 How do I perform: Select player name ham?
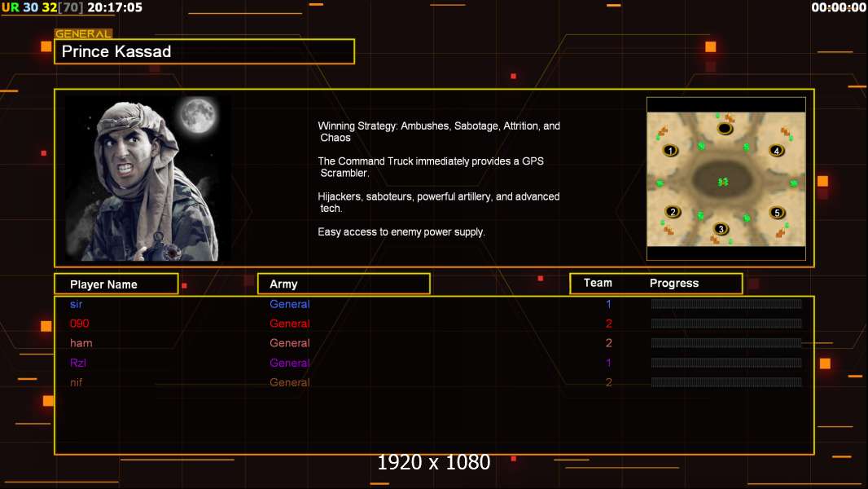[x=81, y=343]
